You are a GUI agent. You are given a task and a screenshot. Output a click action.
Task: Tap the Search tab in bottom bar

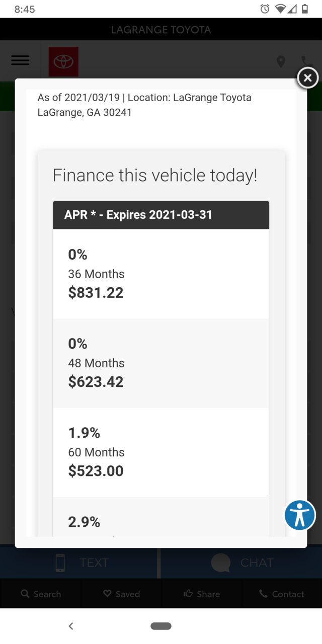pos(41,594)
